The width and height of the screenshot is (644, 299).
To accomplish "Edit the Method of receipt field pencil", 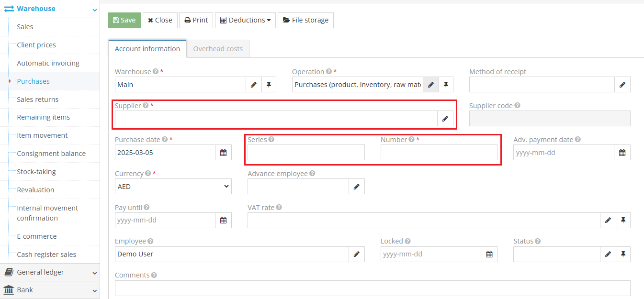I will pos(622,84).
